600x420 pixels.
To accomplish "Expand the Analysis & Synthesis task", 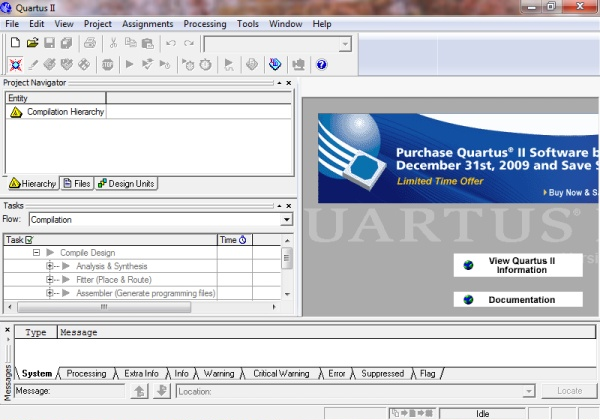I will pos(49,266).
